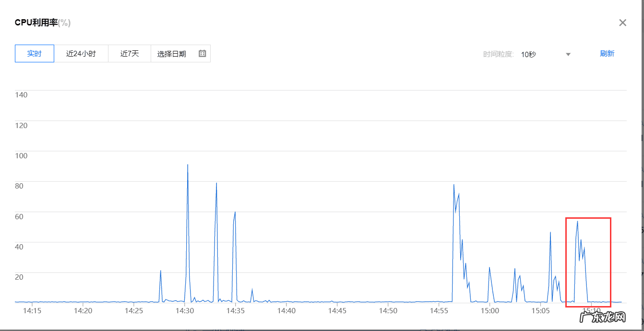Screen dimensions: 644x331
Task: Close the CPU利用率 dialog
Action: [x=622, y=23]
